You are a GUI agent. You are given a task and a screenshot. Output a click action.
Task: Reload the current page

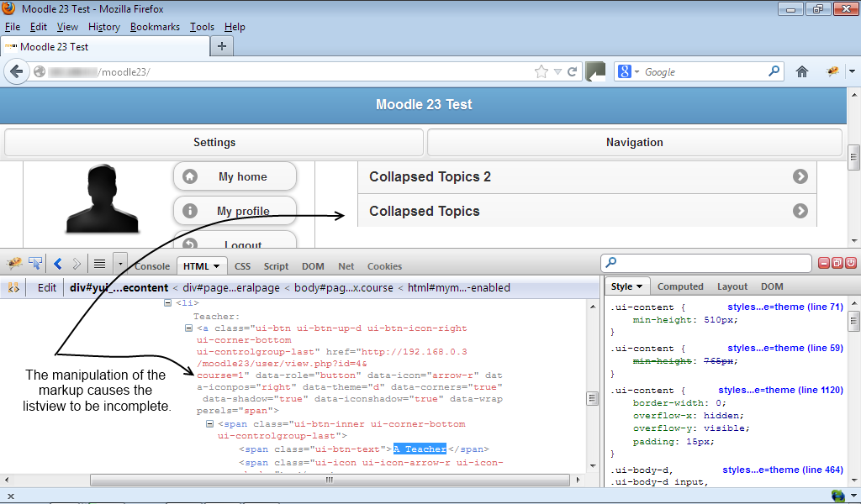[572, 72]
